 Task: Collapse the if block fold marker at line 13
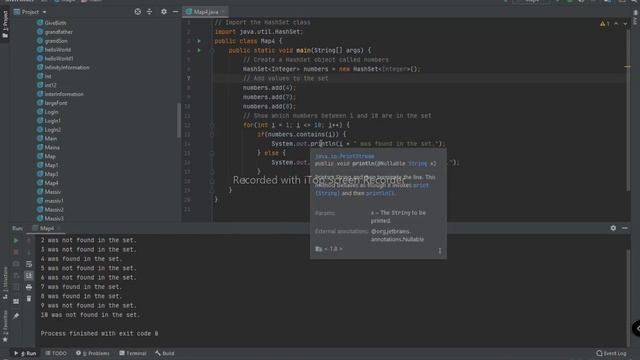pos(212,135)
